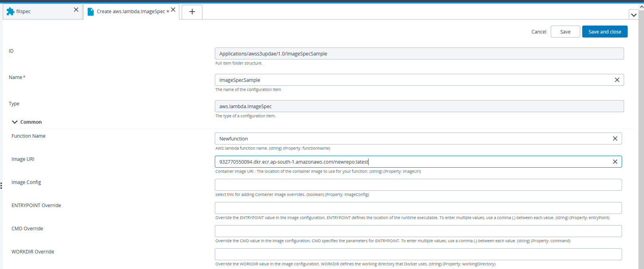This screenshot has width=644, height=269.
Task: Click the ENTRYPOINT Override label
Action: pyautogui.click(x=36, y=206)
